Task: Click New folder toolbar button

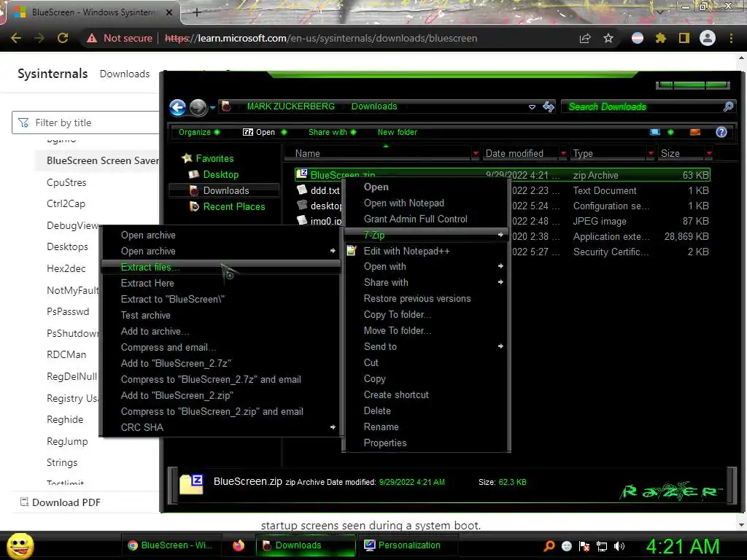Action: pos(398,132)
